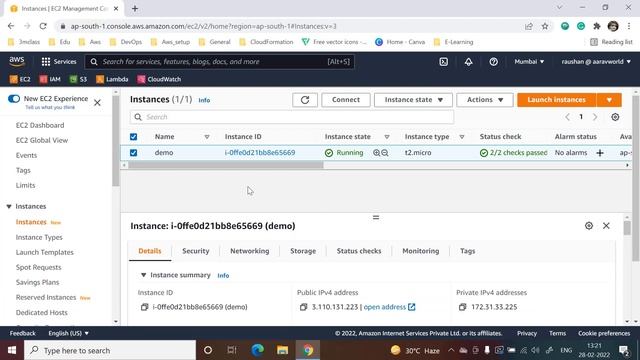Open Mumbai region selector
The height and width of the screenshot is (360, 640).
[529, 62]
